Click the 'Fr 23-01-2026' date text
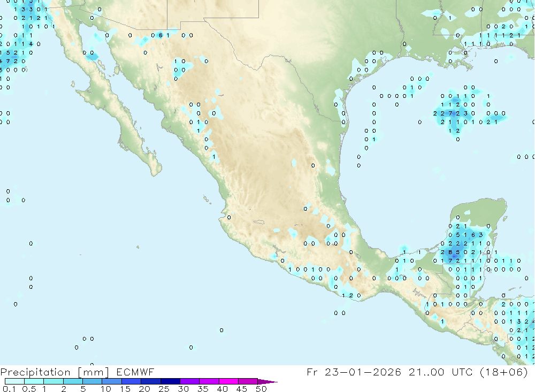Screen dimensions: 535x392 tap(354, 372)
